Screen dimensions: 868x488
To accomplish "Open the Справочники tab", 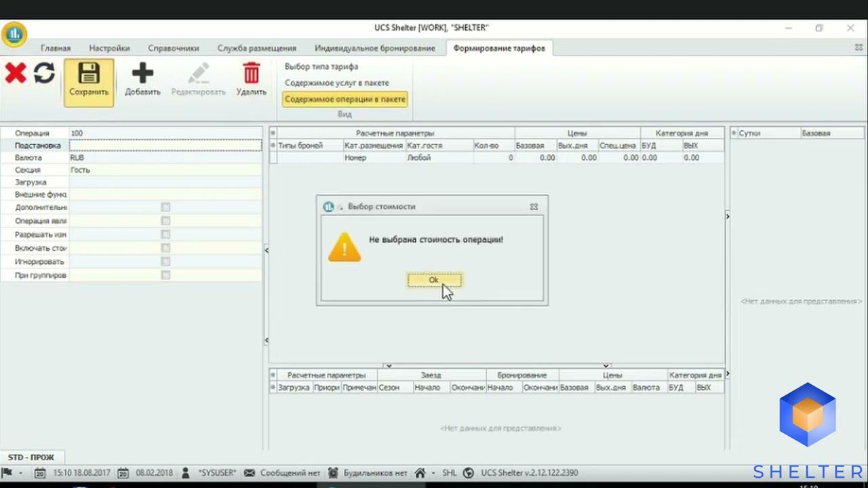I will pyautogui.click(x=174, y=48).
